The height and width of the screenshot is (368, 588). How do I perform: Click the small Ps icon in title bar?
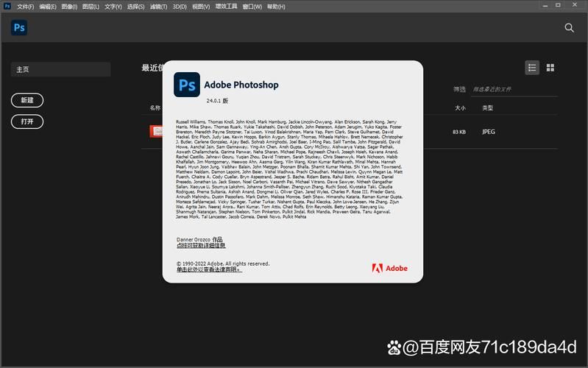(7, 6)
